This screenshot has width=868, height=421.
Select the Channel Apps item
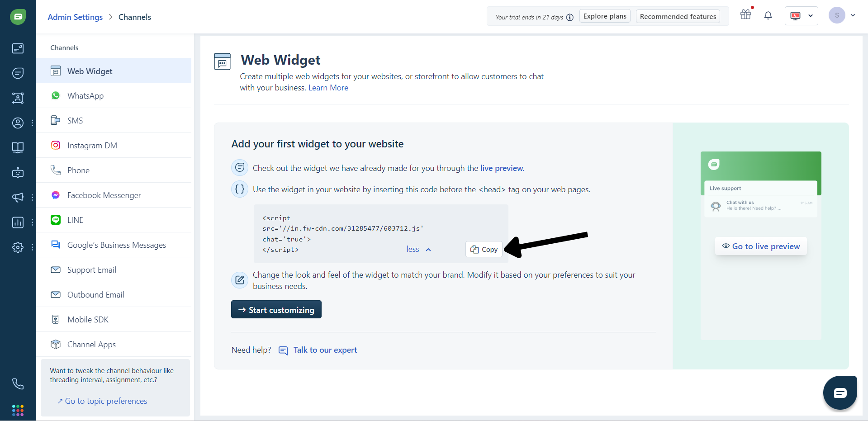(x=114, y=345)
